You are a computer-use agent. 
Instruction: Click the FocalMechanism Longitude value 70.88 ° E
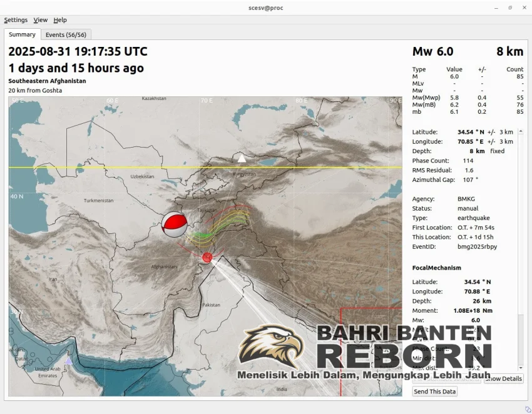(478, 291)
